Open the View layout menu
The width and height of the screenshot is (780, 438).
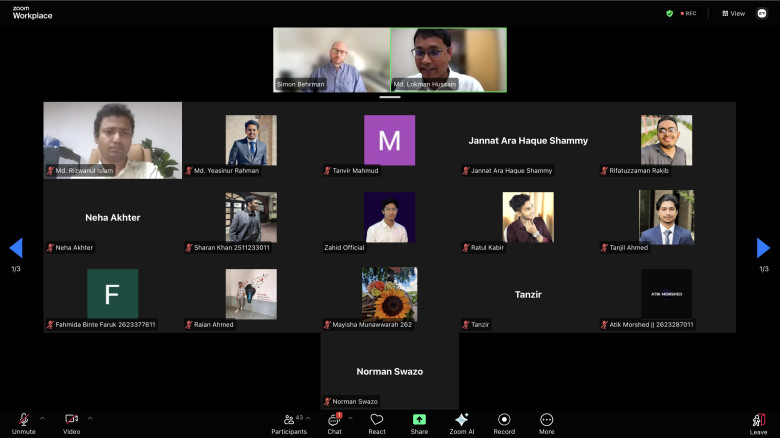click(x=734, y=13)
